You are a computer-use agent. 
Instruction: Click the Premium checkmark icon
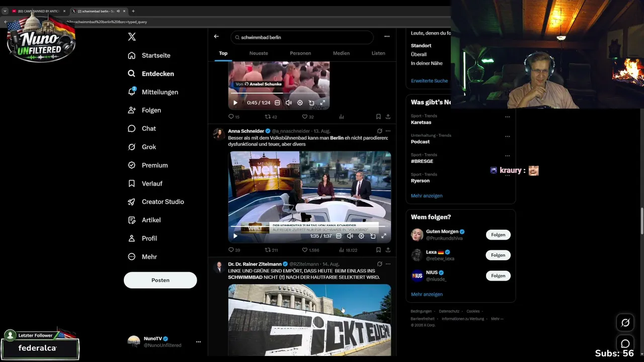132,165
